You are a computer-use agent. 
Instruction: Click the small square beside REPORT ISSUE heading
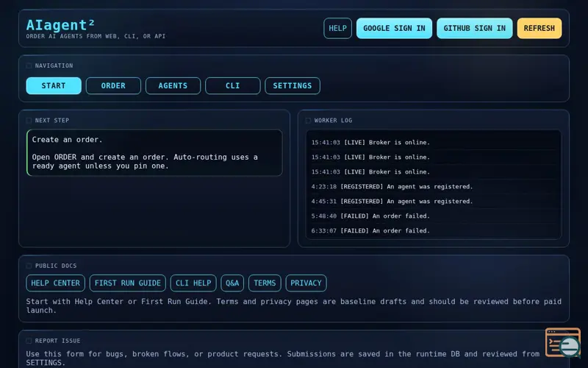29,341
